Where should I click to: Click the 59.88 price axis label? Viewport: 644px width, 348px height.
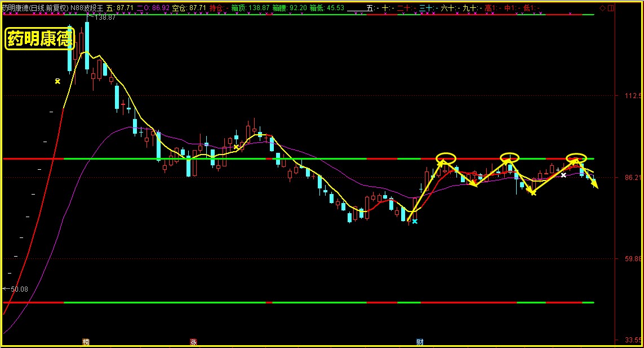[633, 259]
